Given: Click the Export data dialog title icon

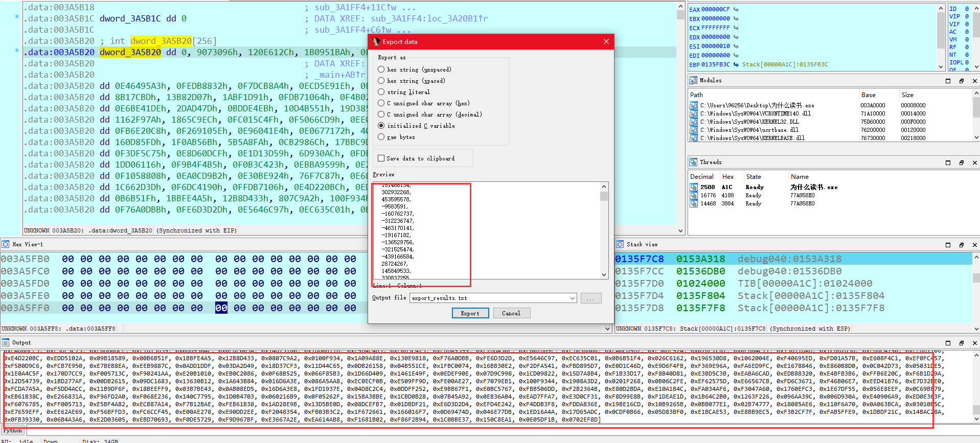Looking at the screenshot, I should [x=376, y=41].
